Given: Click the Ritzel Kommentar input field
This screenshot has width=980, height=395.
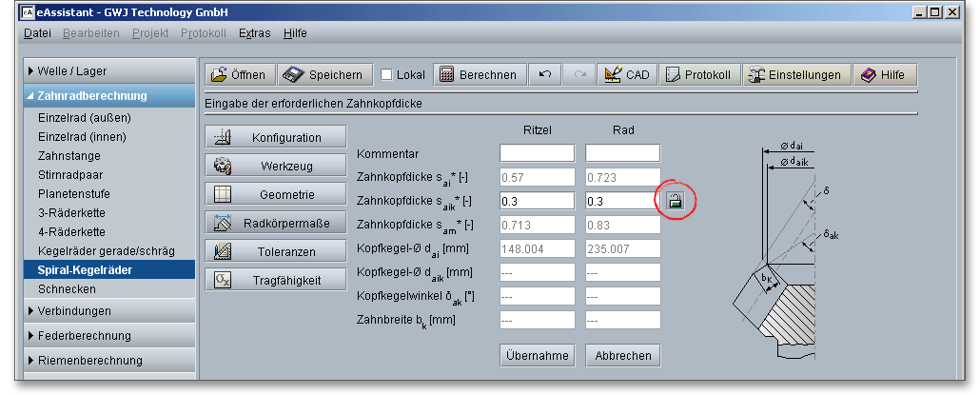Looking at the screenshot, I should tap(537, 153).
